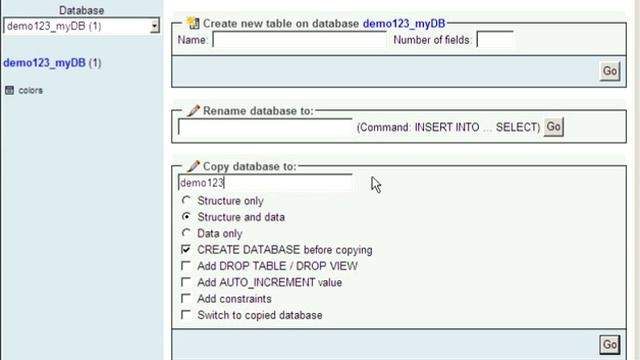
Task: Click the Copy database to text field
Action: tap(265, 182)
